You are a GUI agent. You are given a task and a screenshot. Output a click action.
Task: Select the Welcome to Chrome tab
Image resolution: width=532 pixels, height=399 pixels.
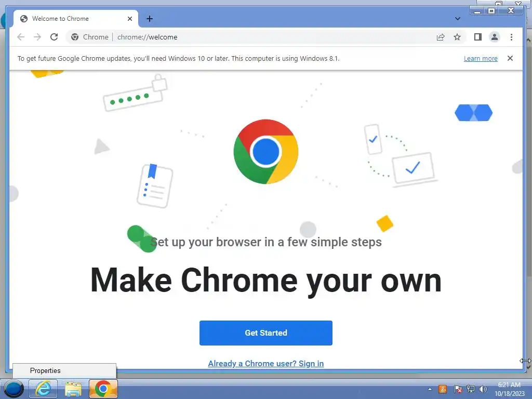tap(75, 19)
